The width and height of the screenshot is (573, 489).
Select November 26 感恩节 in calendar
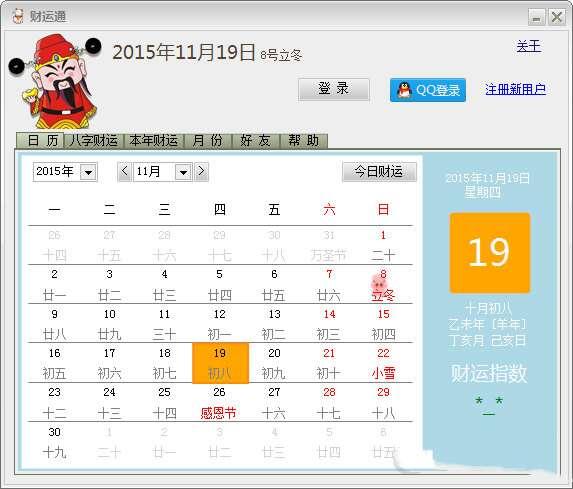[x=219, y=403]
